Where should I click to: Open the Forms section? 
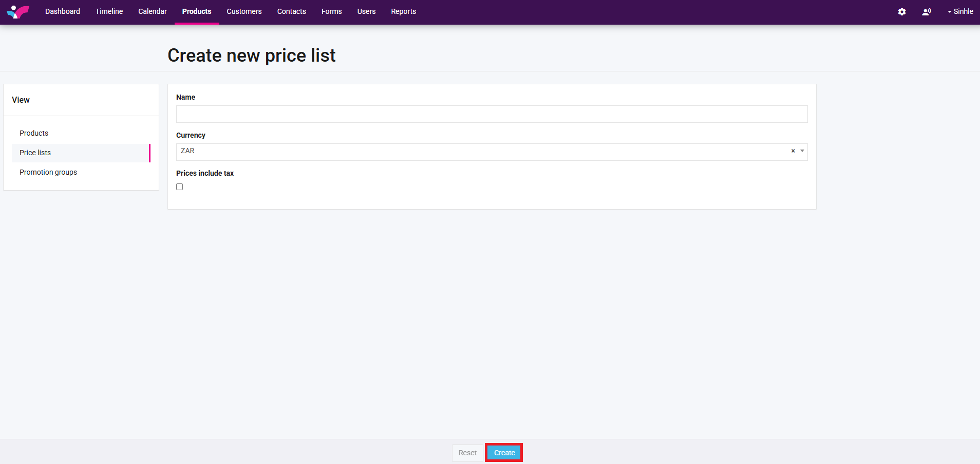coord(332,11)
